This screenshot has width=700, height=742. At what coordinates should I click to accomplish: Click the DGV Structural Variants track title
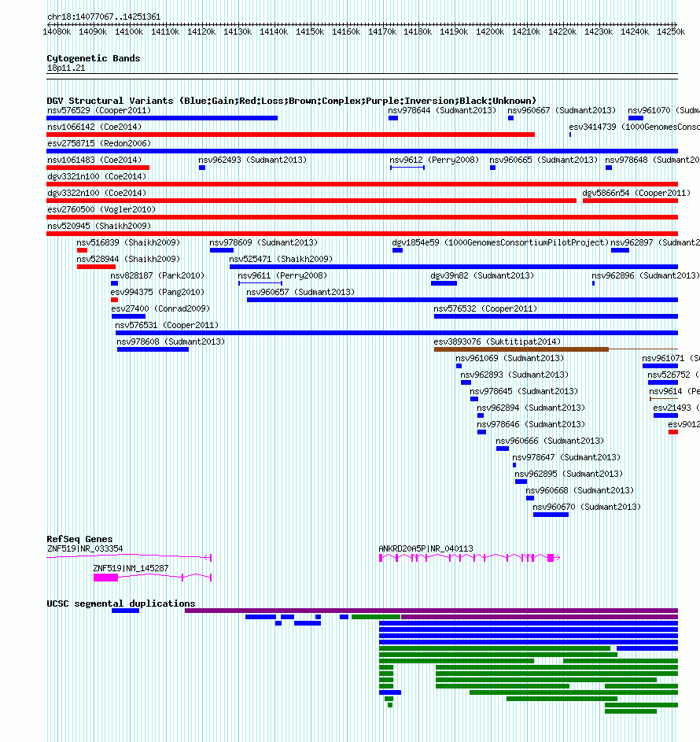click(291, 101)
